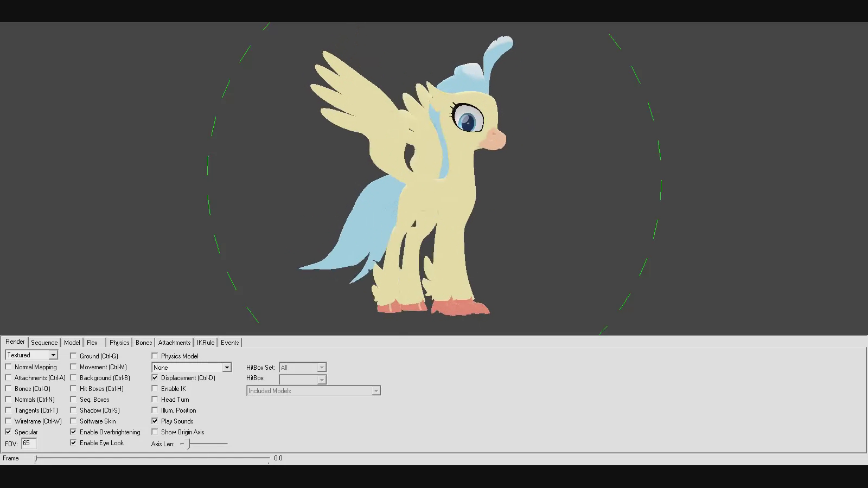Open the HitBox Set dropdown

point(321,368)
